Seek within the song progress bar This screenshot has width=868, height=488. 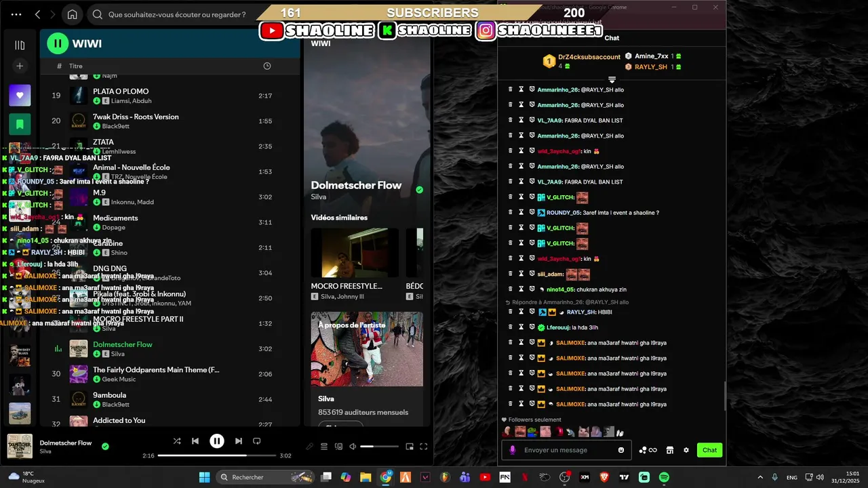(216, 455)
